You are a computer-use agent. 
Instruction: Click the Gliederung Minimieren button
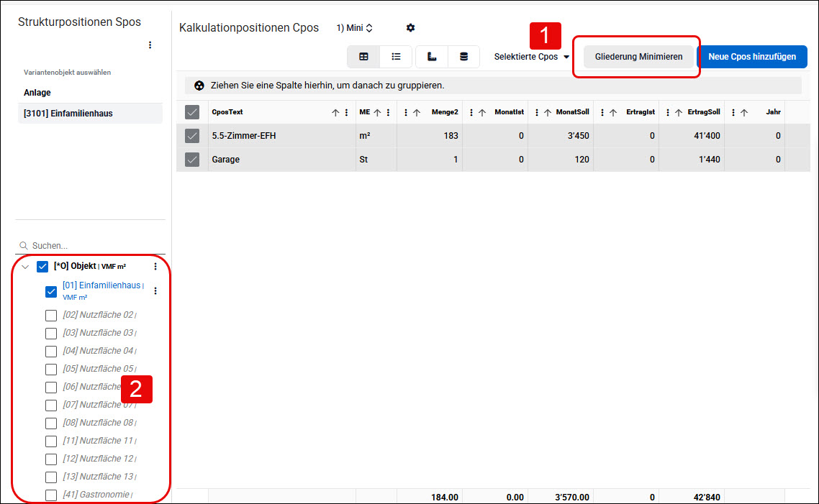coord(638,56)
